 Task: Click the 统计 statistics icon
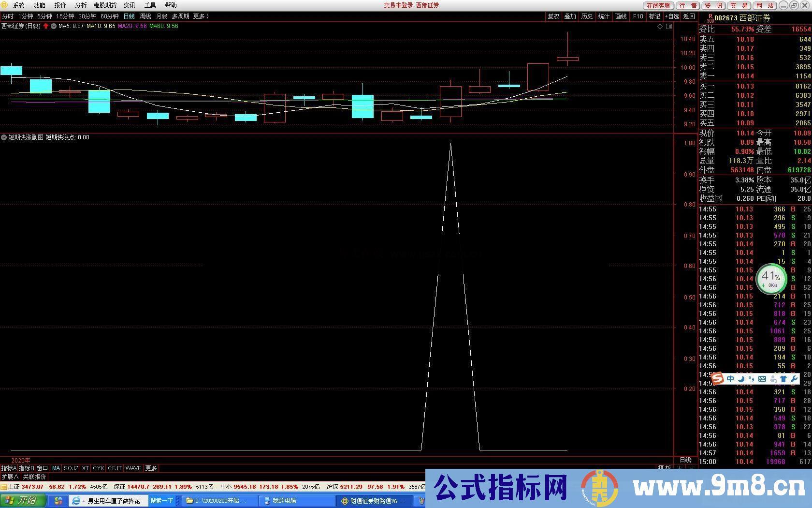pos(603,16)
